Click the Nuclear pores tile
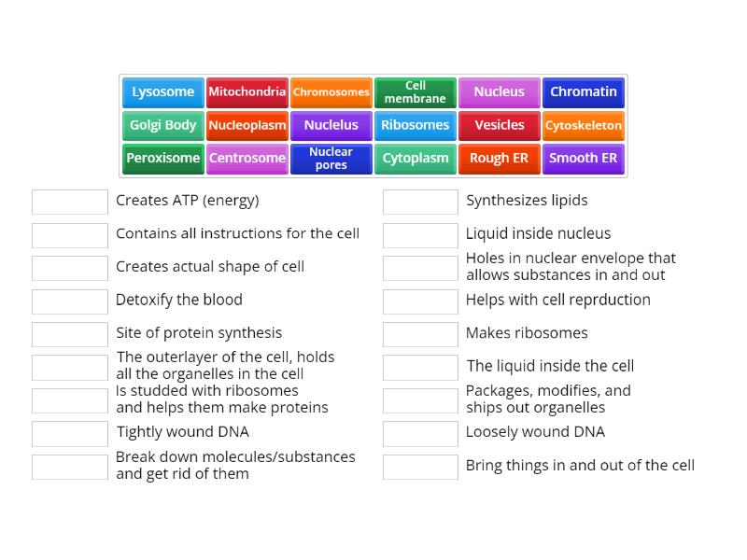Viewport: 747px width, 560px height. click(331, 159)
